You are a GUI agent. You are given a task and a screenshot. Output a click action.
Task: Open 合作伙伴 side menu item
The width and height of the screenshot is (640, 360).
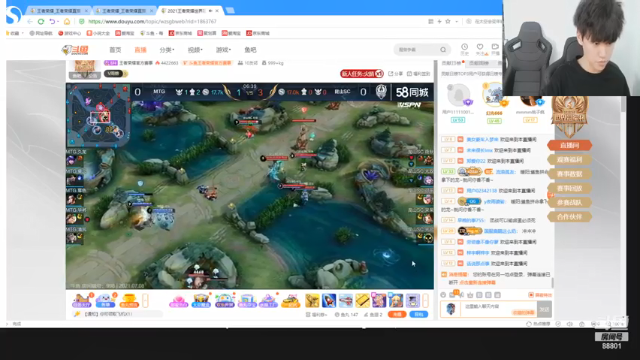(569, 216)
